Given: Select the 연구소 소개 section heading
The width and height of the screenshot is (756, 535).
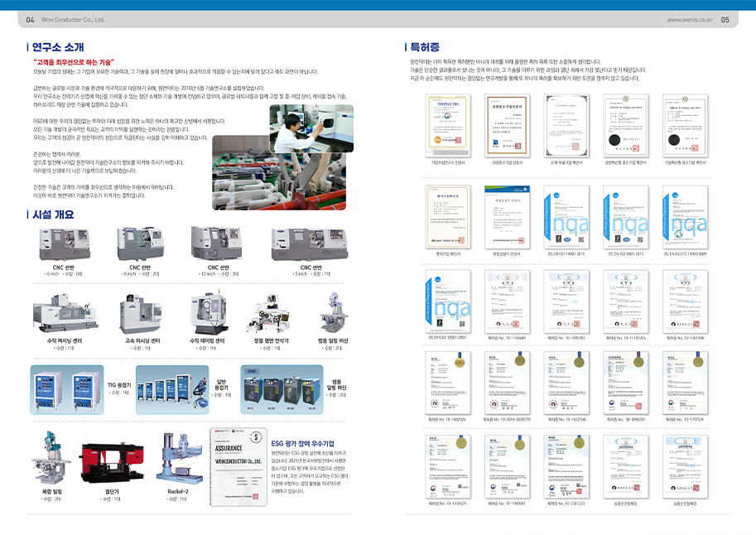Looking at the screenshot, I should pos(58,47).
